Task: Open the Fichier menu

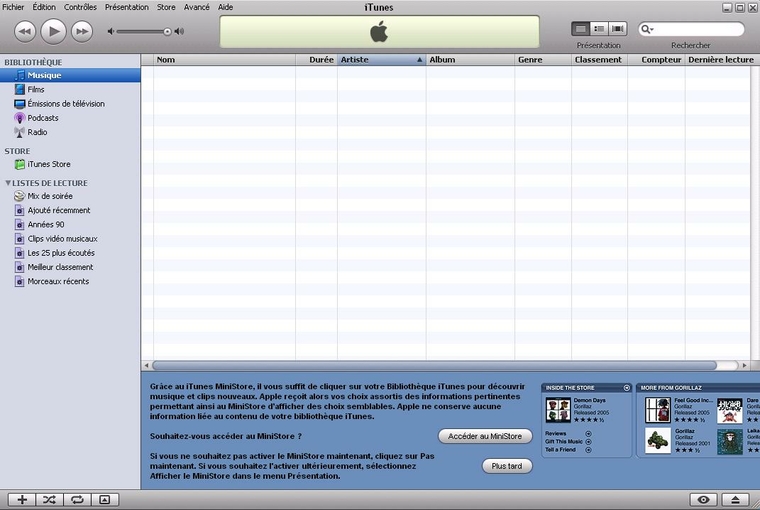Action: pyautogui.click(x=13, y=7)
